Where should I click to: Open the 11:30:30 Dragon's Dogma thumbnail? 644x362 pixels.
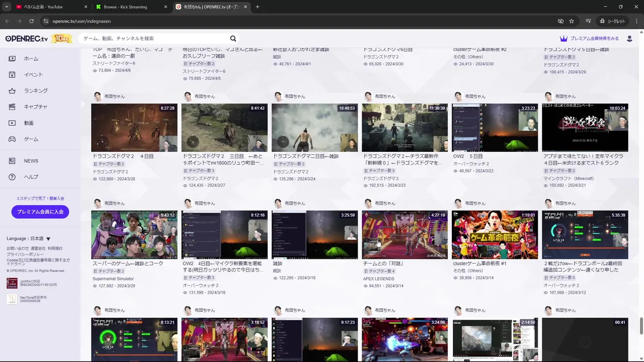point(405,128)
